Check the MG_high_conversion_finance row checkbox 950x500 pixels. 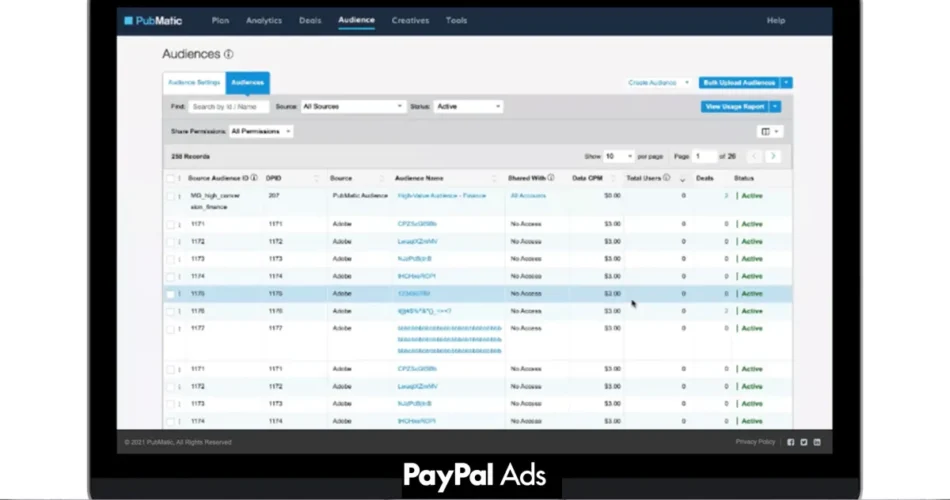click(x=170, y=197)
